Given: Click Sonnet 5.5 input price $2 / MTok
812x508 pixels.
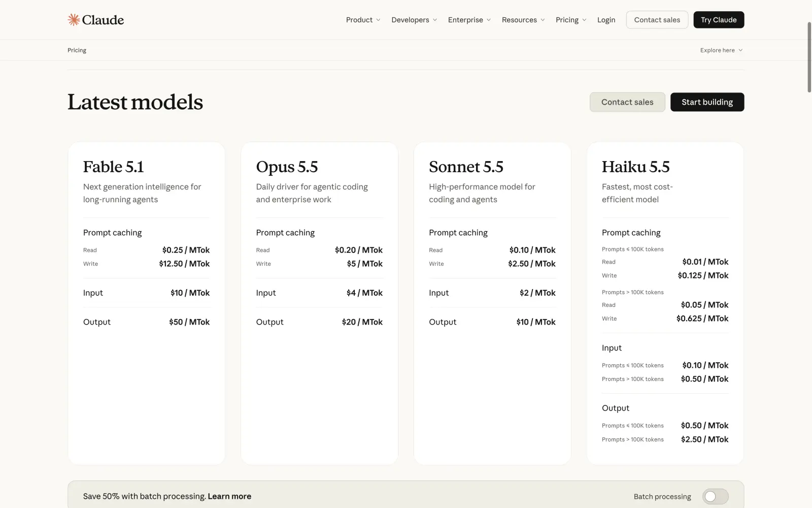Looking at the screenshot, I should click(537, 293).
